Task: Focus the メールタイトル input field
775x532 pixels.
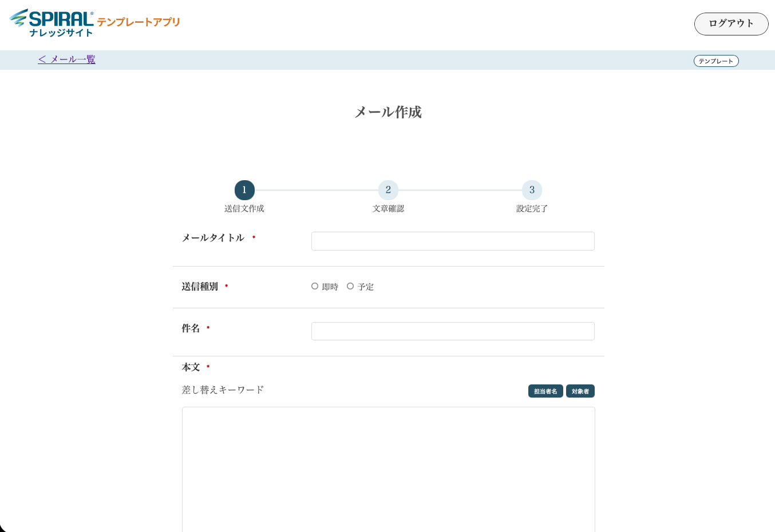Action: point(452,241)
